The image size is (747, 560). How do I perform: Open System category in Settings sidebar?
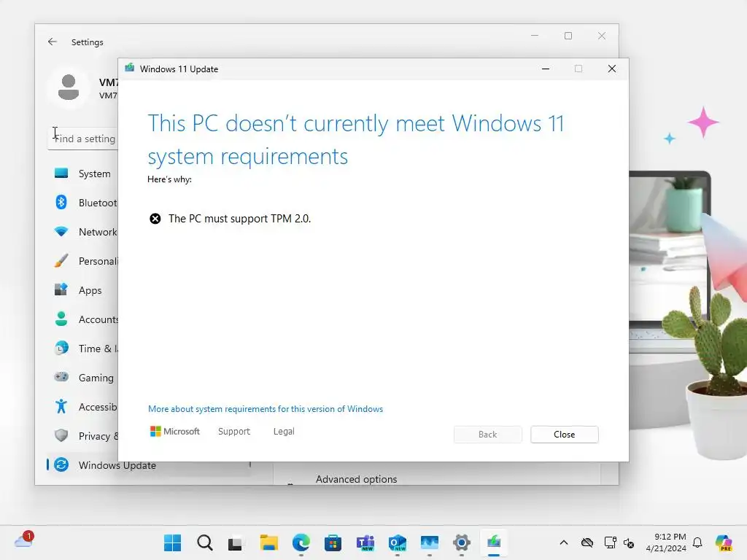pos(83,174)
